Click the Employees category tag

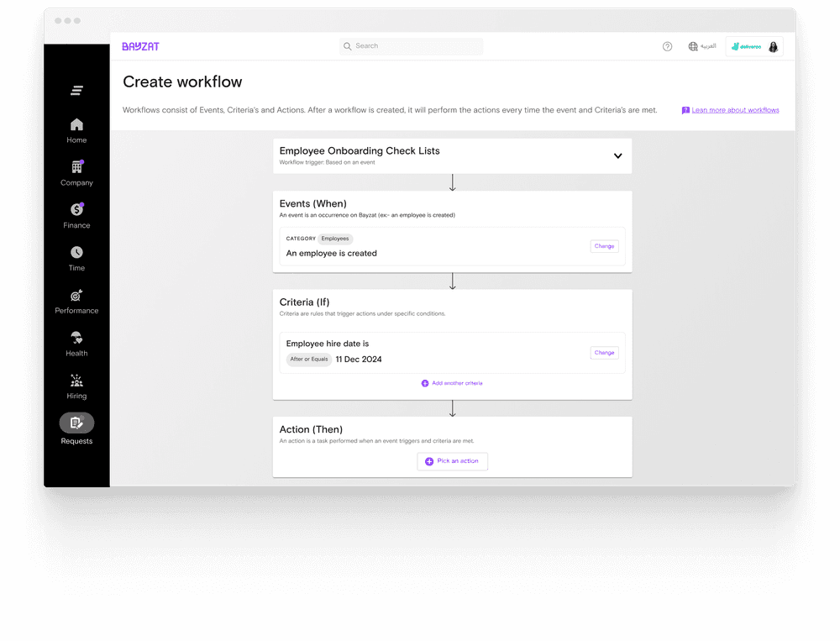(335, 239)
